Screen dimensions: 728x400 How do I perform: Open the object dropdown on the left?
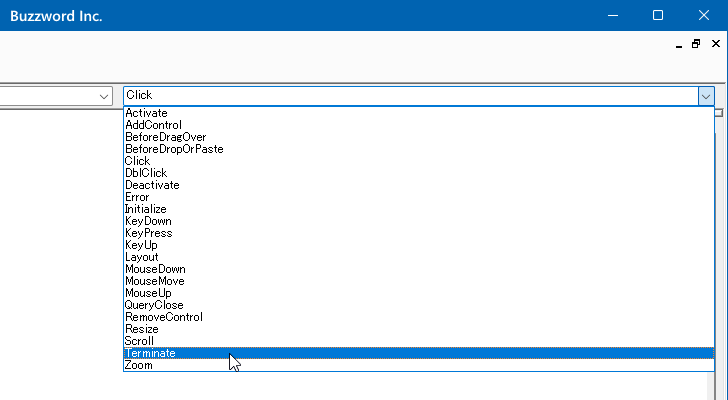(x=104, y=97)
